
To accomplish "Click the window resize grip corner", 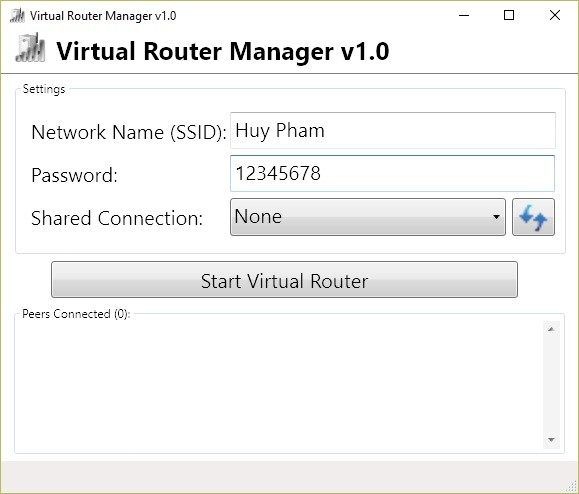I will [x=571, y=486].
